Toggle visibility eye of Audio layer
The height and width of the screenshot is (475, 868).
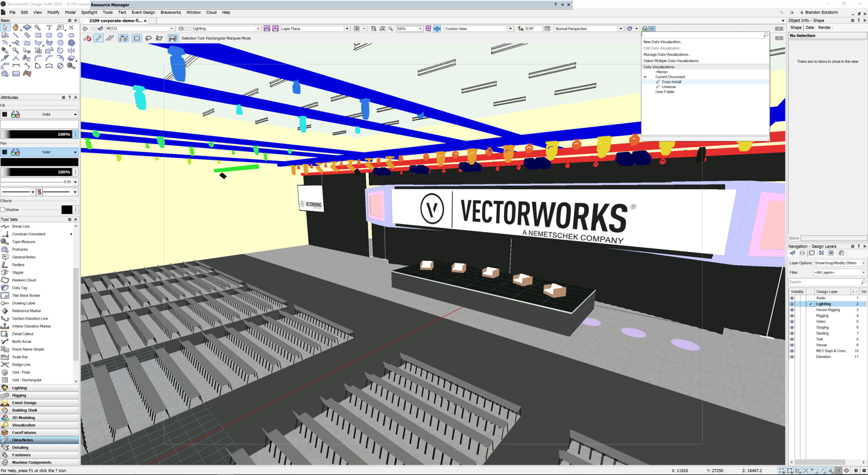(x=792, y=298)
